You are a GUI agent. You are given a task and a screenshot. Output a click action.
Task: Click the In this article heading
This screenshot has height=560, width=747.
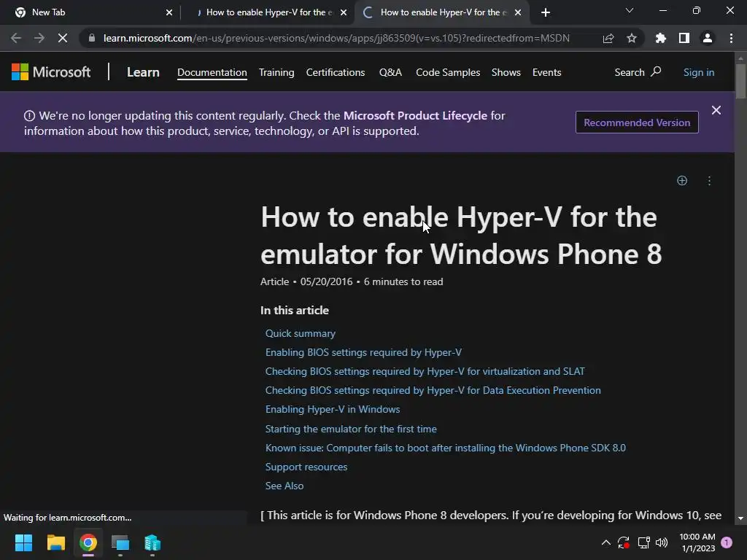(x=295, y=311)
